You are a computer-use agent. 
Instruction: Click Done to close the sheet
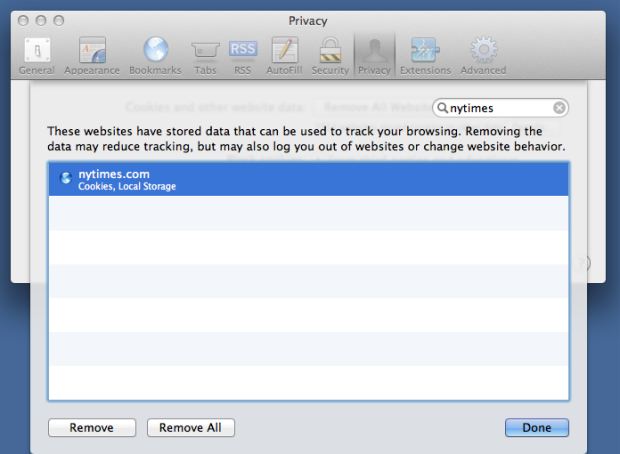tap(537, 428)
